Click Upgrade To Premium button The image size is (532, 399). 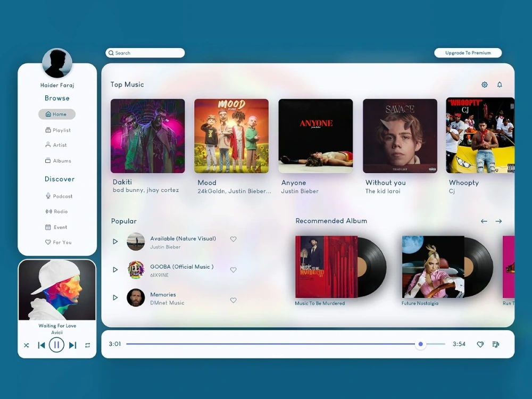pos(468,53)
